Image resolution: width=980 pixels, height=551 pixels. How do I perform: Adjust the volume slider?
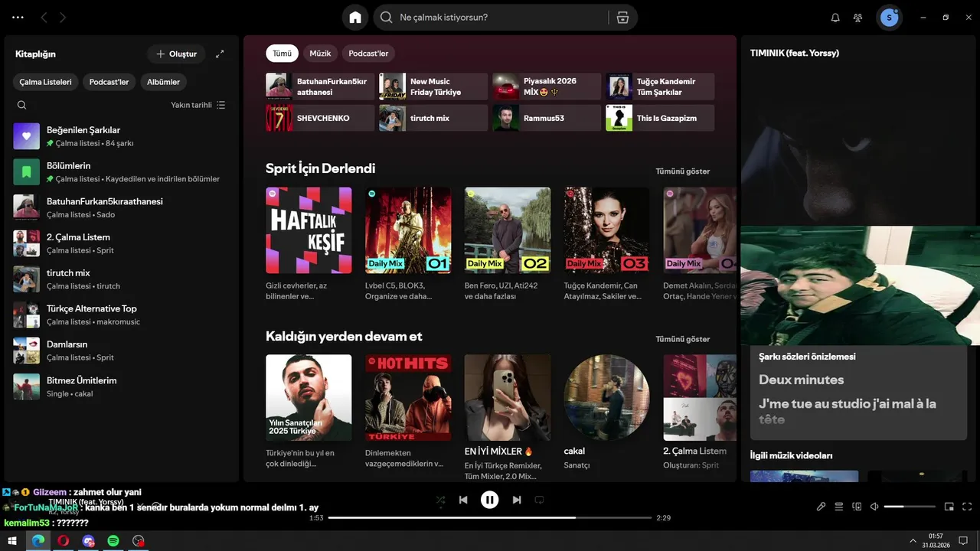(910, 507)
